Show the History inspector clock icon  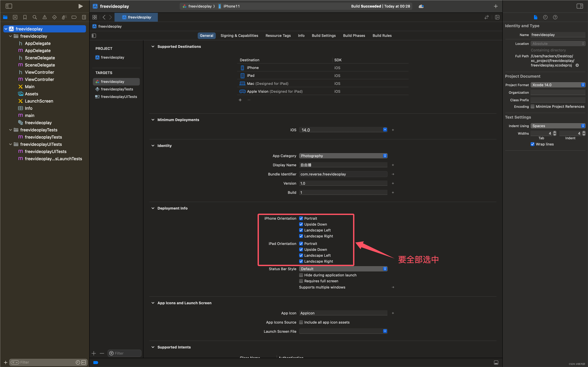click(545, 17)
